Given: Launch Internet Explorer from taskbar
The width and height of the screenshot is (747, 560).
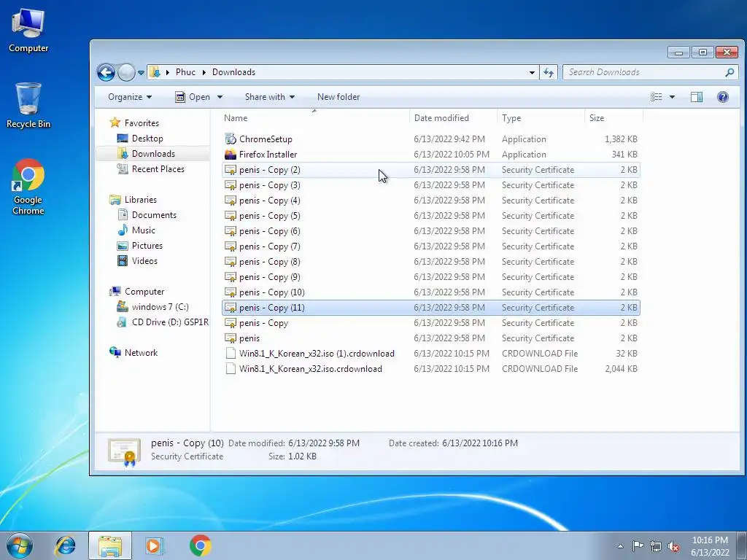Looking at the screenshot, I should (x=65, y=545).
